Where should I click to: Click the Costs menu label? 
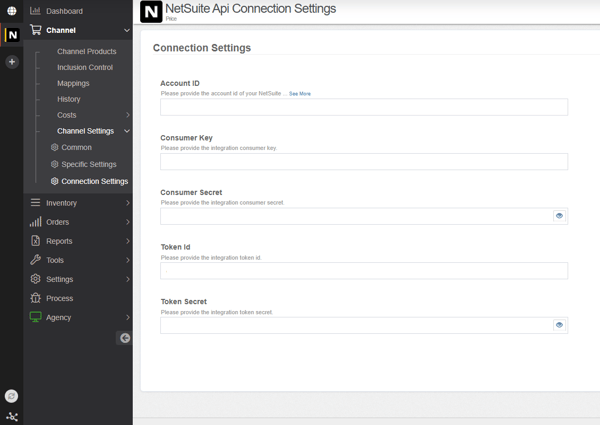pyautogui.click(x=67, y=115)
